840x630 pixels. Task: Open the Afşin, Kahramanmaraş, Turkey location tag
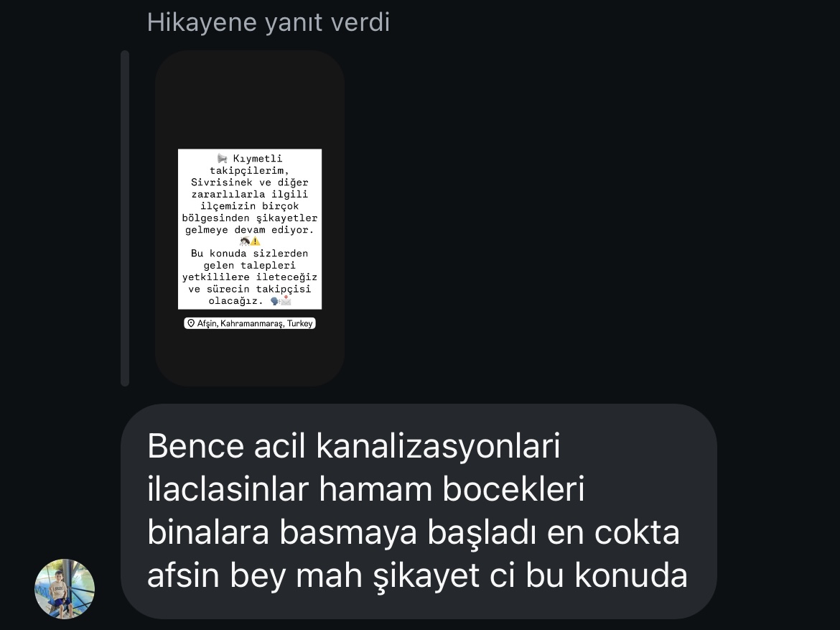(250, 323)
